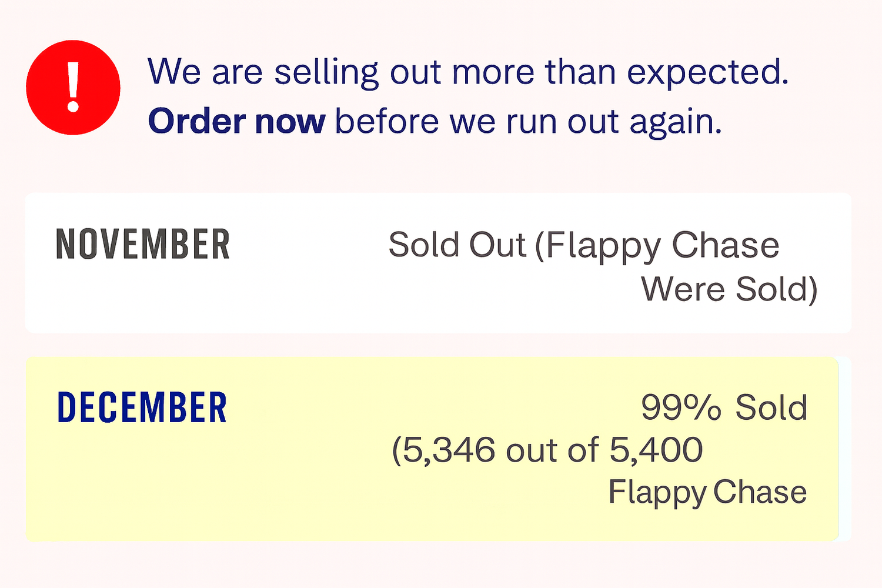The image size is (882, 588).
Task: Click the "5,400" total number
Action: coord(656,450)
